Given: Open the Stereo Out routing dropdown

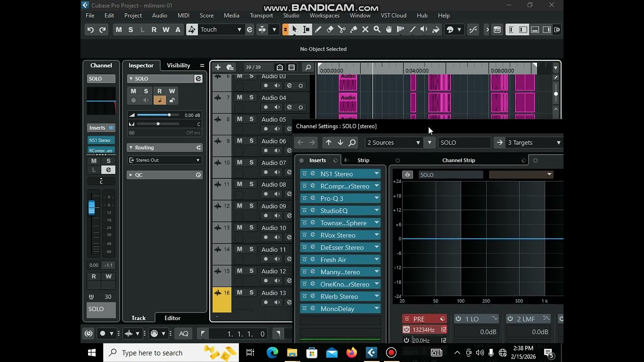Looking at the screenshot, I should 165,160.
